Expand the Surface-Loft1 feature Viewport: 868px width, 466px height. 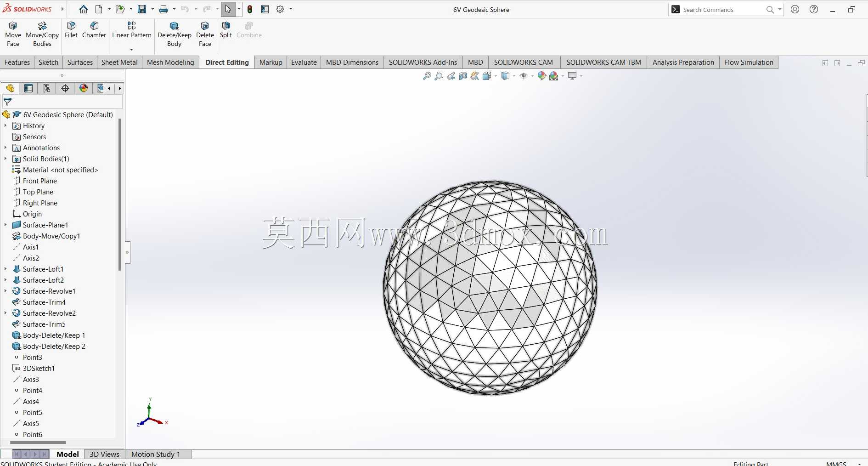(x=6, y=269)
